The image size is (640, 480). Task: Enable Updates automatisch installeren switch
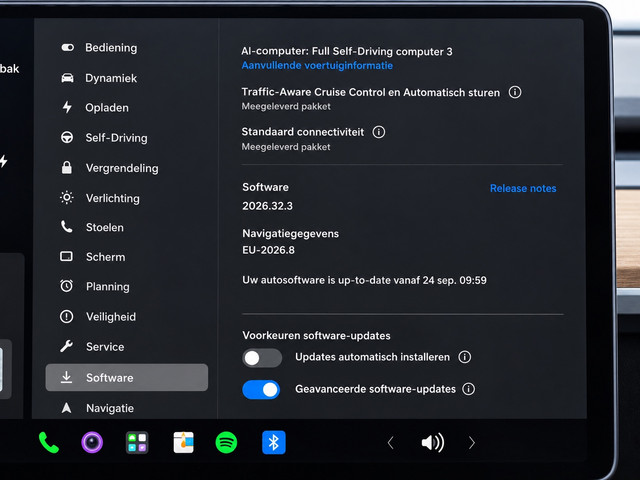pyautogui.click(x=262, y=358)
